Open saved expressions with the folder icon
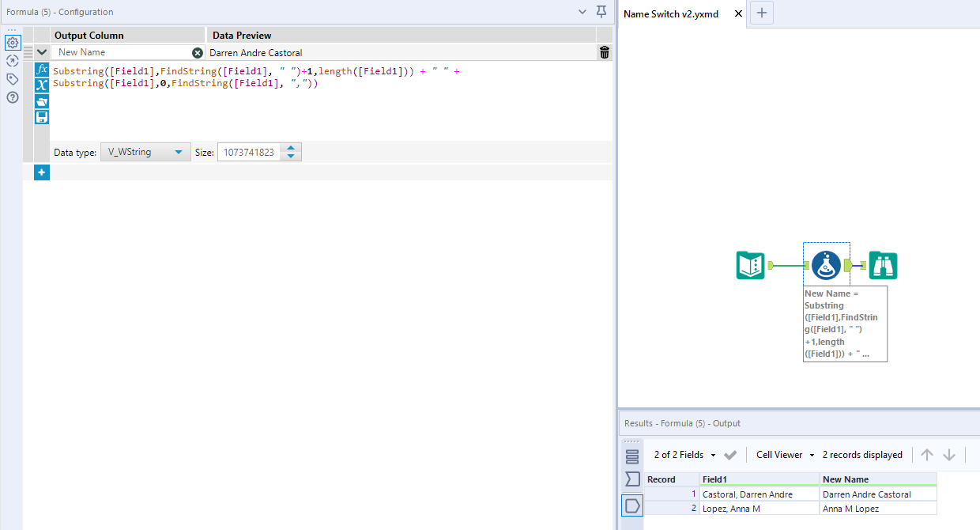980x530 pixels. coord(42,100)
